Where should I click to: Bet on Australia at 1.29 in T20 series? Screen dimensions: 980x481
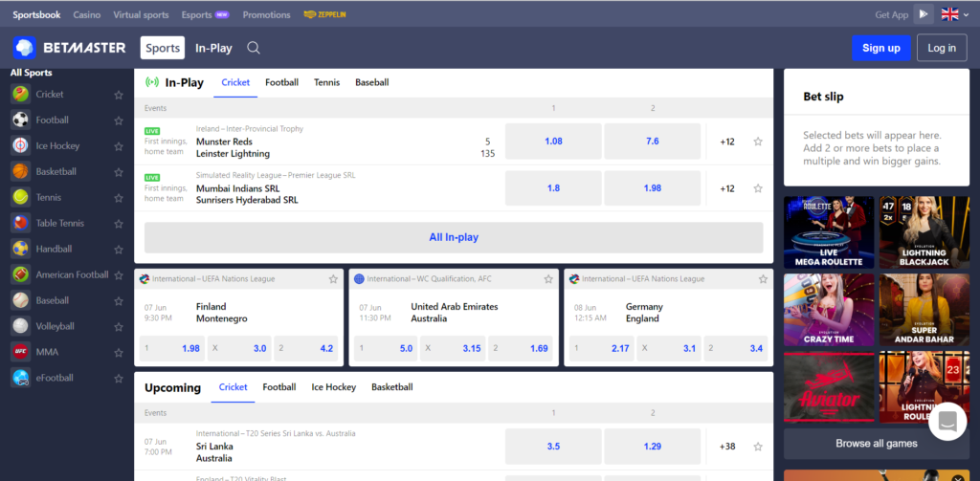tap(653, 447)
